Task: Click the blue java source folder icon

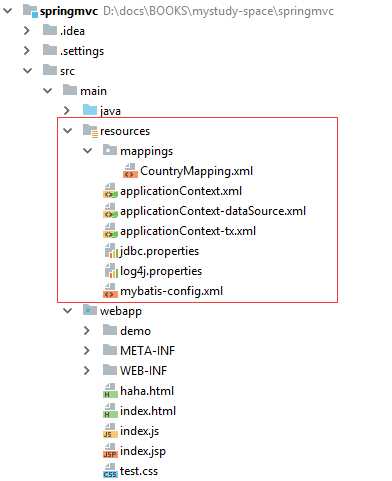Action: click(90, 110)
